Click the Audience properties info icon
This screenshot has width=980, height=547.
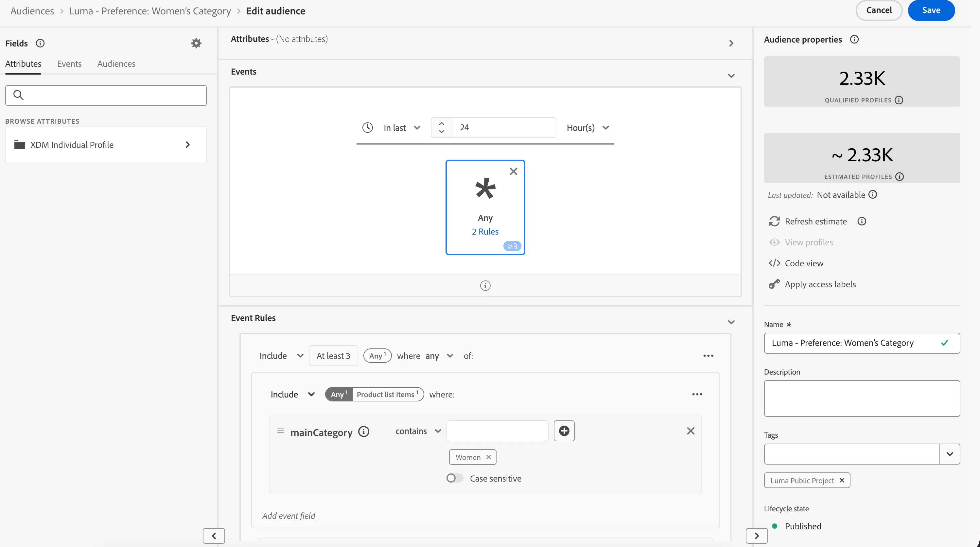pos(854,39)
